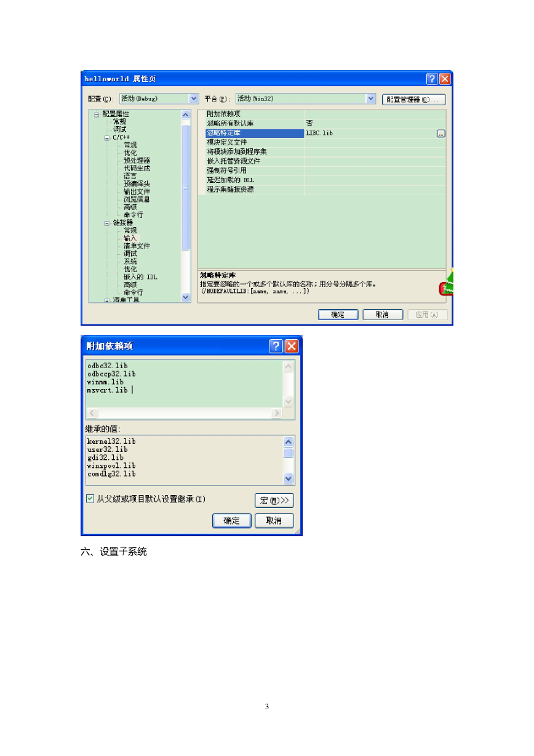Screen dimensions: 534x756
Task: Uncheck 从父级或项目默认设置继承 checkbox
Action: point(90,498)
